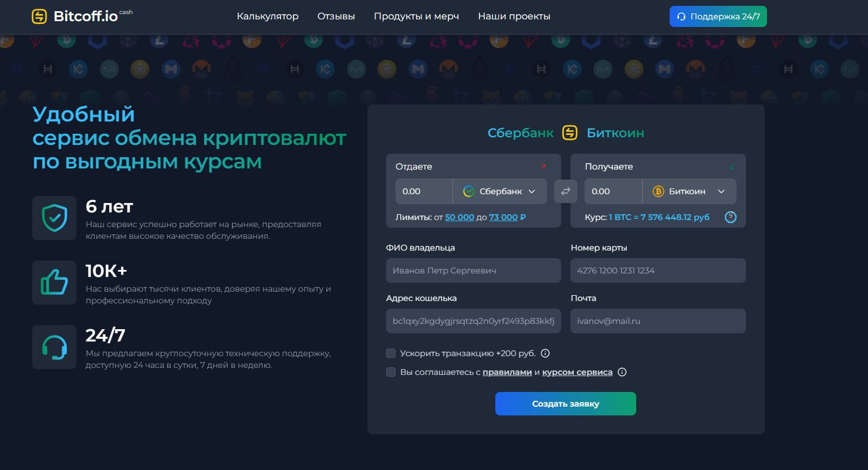The image size is (868, 470).
Task: Open the Биткоин currency dropdown
Action: (690, 191)
